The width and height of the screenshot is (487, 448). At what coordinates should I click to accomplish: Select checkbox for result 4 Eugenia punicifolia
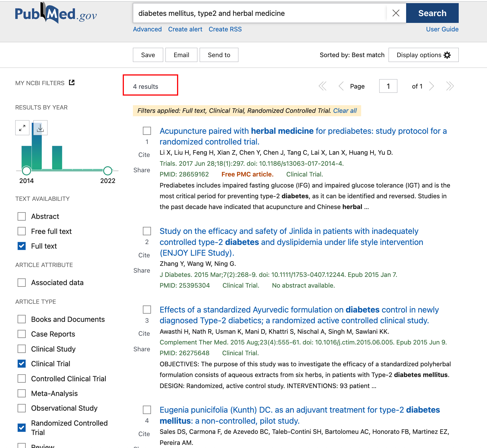pos(147,410)
